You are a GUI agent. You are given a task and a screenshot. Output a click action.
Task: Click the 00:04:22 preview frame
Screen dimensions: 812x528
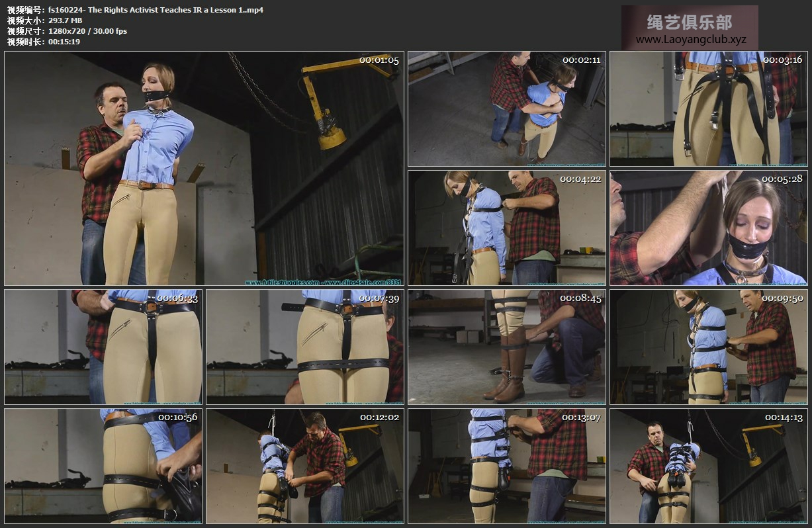(x=506, y=228)
